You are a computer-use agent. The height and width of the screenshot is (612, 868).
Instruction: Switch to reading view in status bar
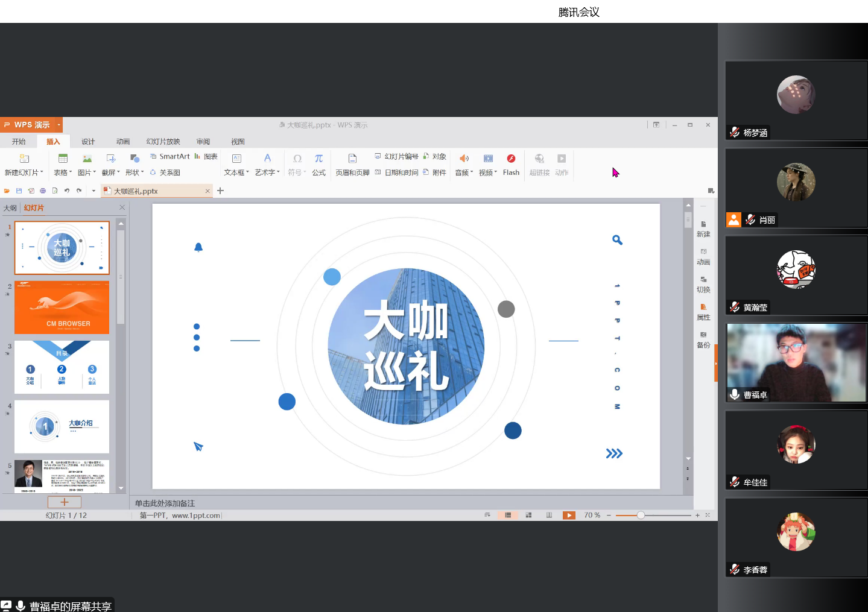549,516
